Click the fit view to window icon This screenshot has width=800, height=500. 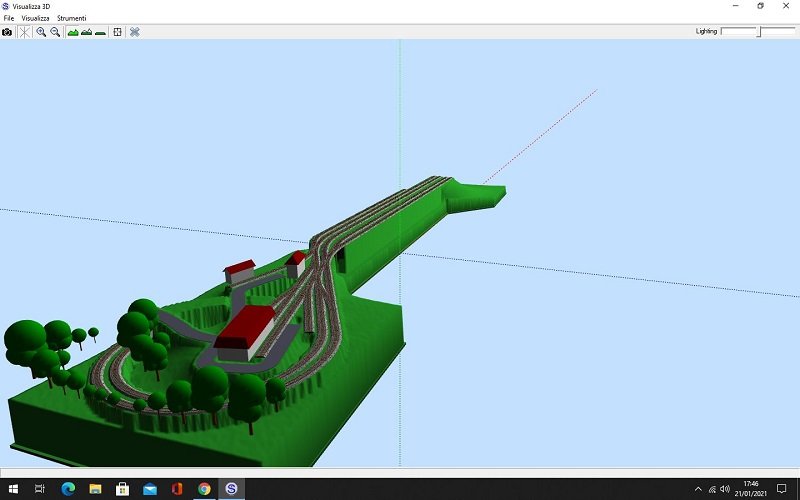(118, 32)
